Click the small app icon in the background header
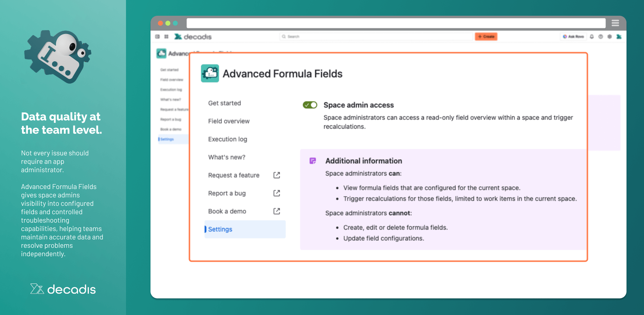 pos(161,53)
